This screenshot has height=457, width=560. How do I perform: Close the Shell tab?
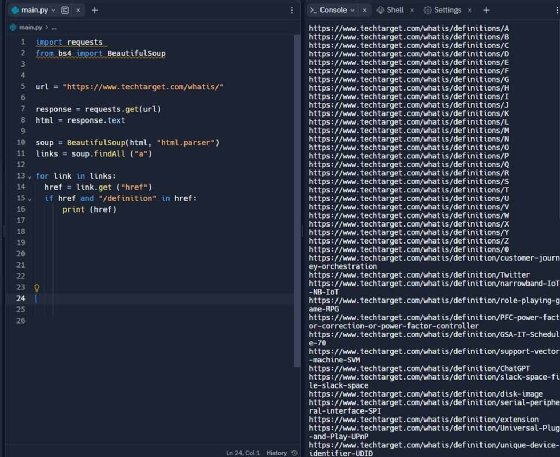pyautogui.click(x=412, y=10)
